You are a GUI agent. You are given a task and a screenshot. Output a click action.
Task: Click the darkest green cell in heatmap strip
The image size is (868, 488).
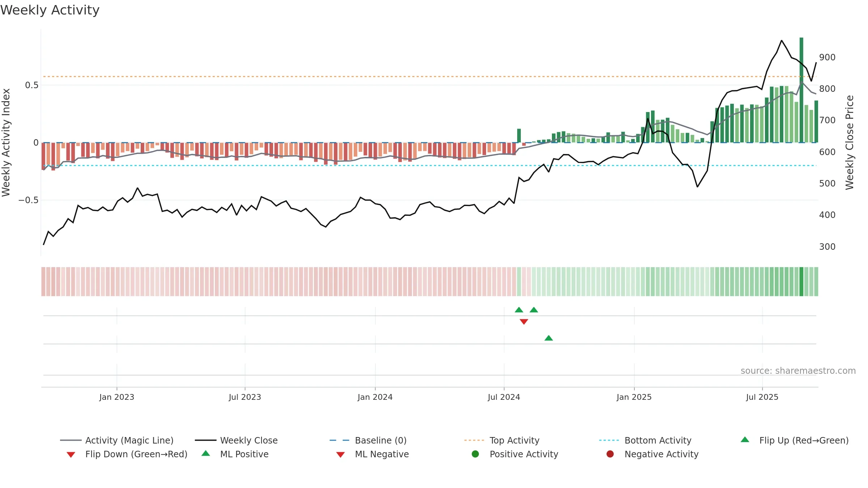(801, 282)
